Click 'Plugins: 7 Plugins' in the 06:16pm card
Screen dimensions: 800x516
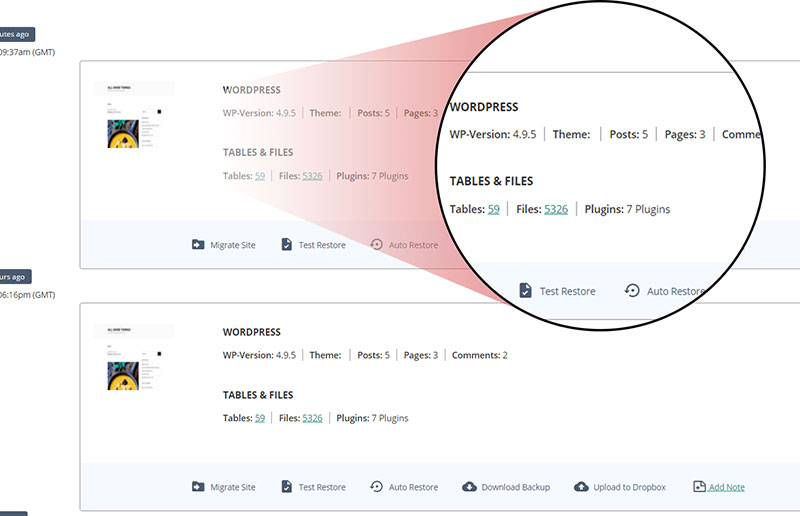(372, 418)
